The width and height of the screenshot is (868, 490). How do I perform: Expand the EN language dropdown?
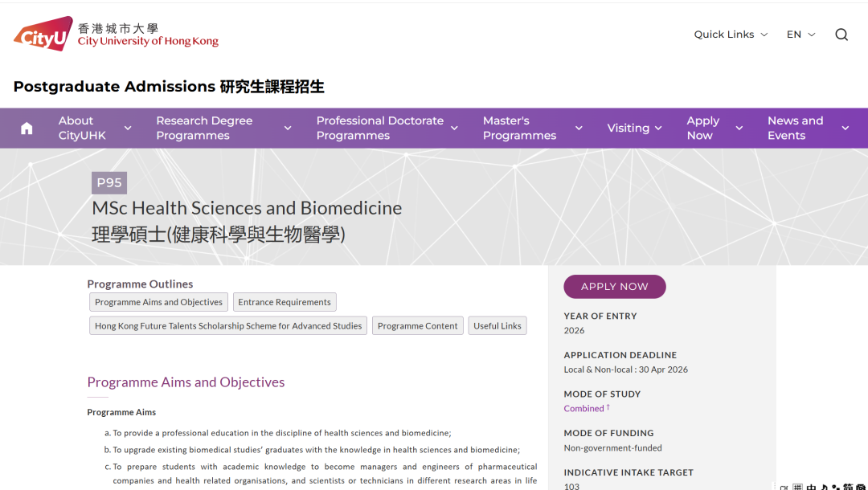(x=800, y=35)
